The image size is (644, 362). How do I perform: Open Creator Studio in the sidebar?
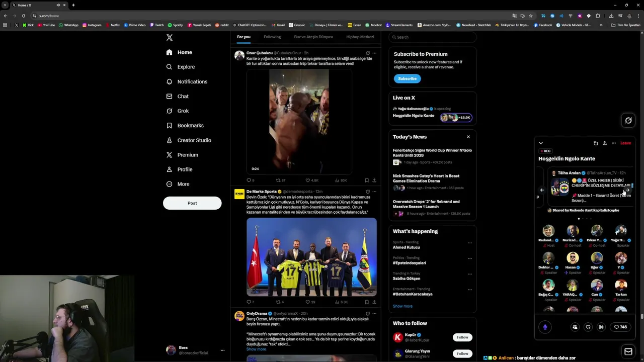(188, 140)
